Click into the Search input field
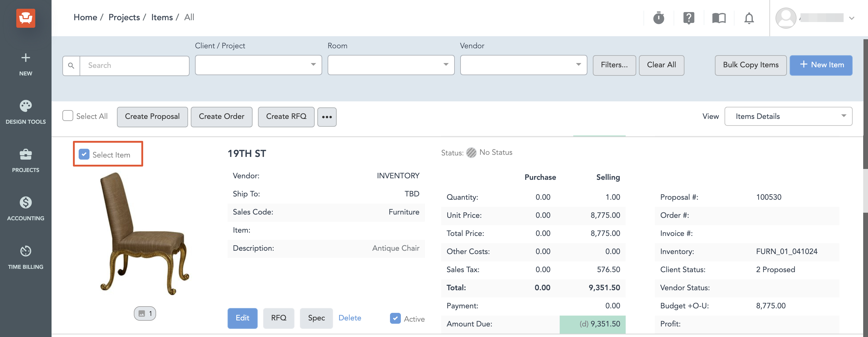The height and width of the screenshot is (337, 868). tap(134, 65)
